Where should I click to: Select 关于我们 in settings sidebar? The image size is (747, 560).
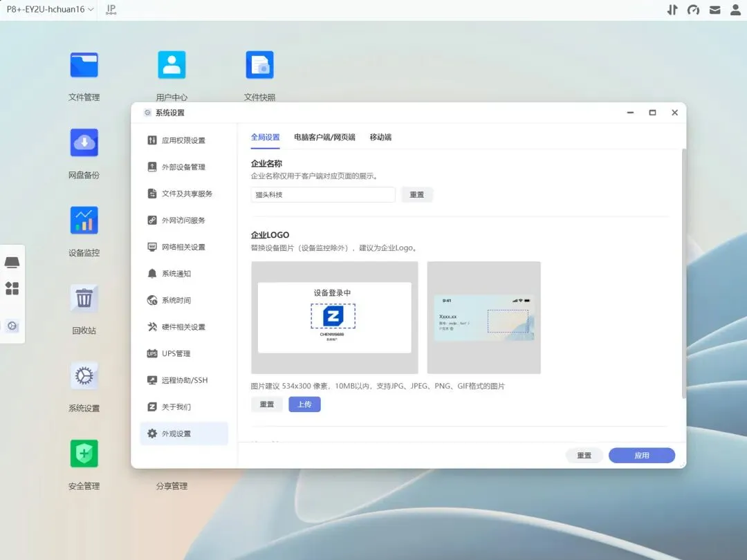[184, 407]
